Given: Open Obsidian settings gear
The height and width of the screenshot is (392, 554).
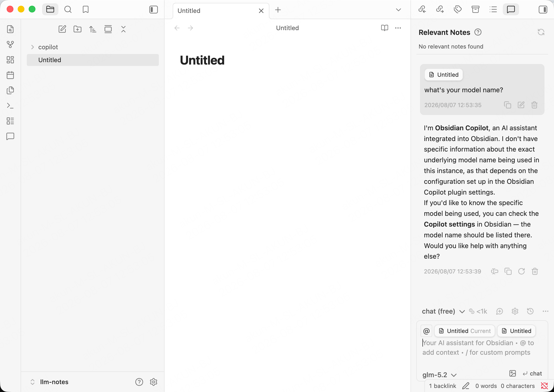Looking at the screenshot, I should coord(153,382).
